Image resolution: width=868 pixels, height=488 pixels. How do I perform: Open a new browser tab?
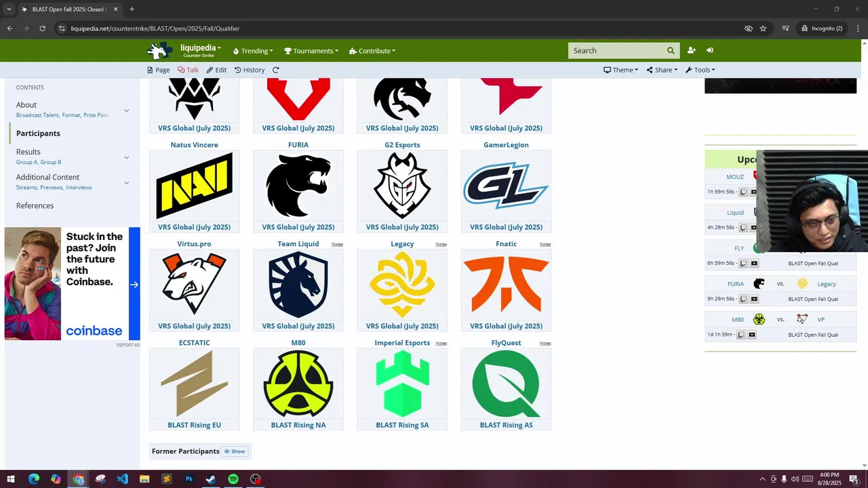click(132, 9)
